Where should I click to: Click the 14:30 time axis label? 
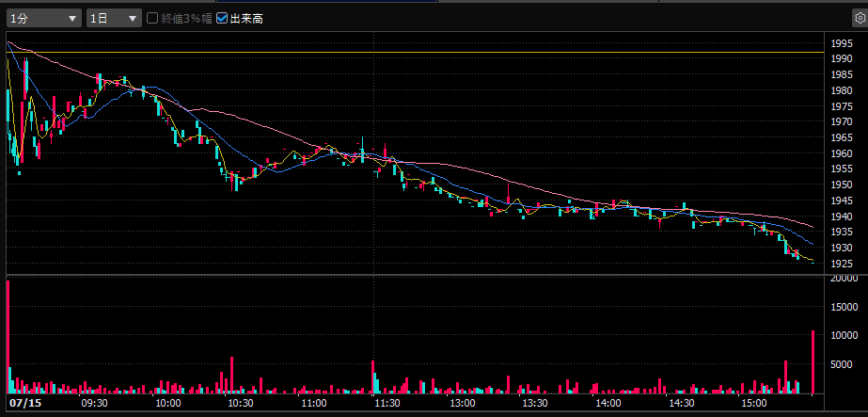tap(682, 403)
